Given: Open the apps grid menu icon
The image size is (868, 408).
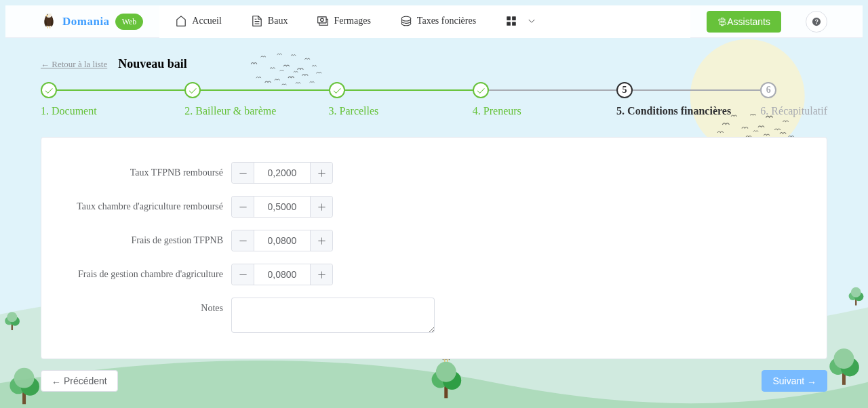Looking at the screenshot, I should coord(511,21).
